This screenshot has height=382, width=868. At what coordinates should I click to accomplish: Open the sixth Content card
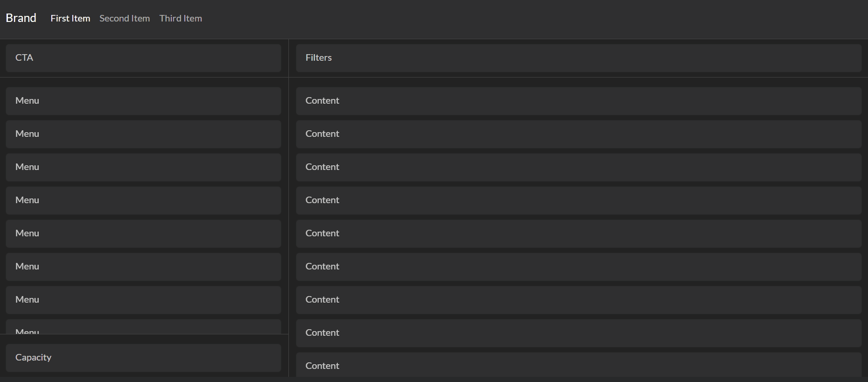(579, 267)
